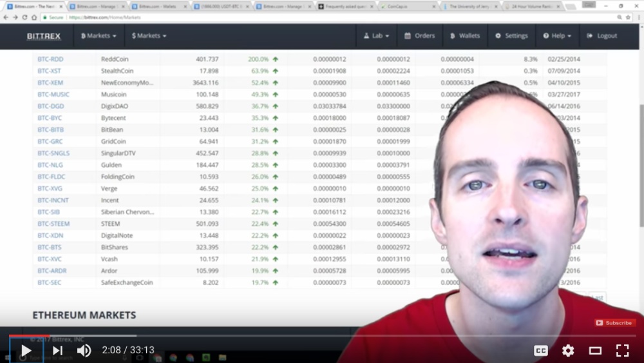
Task: Seek on the video progress bar
Action: [x=322, y=336]
